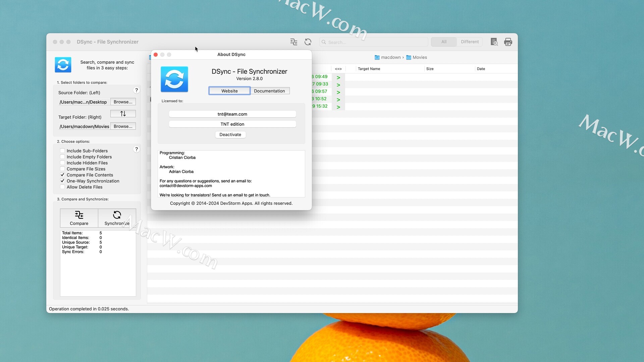Click the sync arrow on the 09:33 row
Image resolution: width=644 pixels, height=362 pixels.
point(338,85)
